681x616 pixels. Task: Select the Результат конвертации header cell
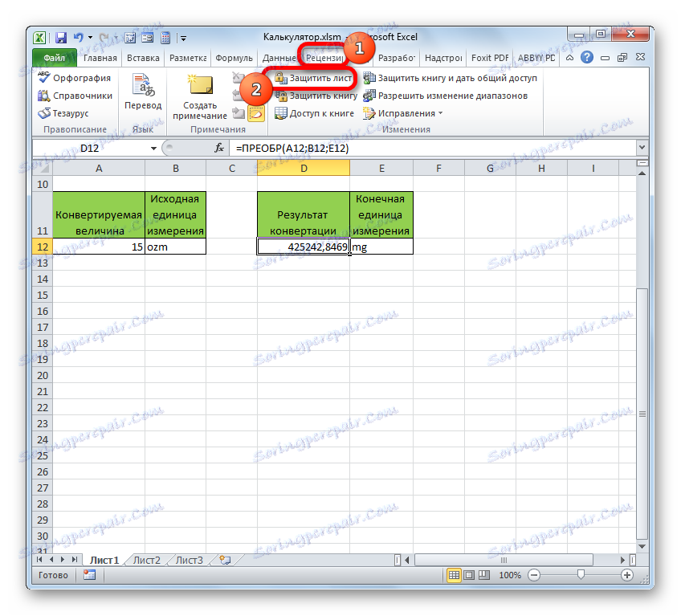pos(304,215)
